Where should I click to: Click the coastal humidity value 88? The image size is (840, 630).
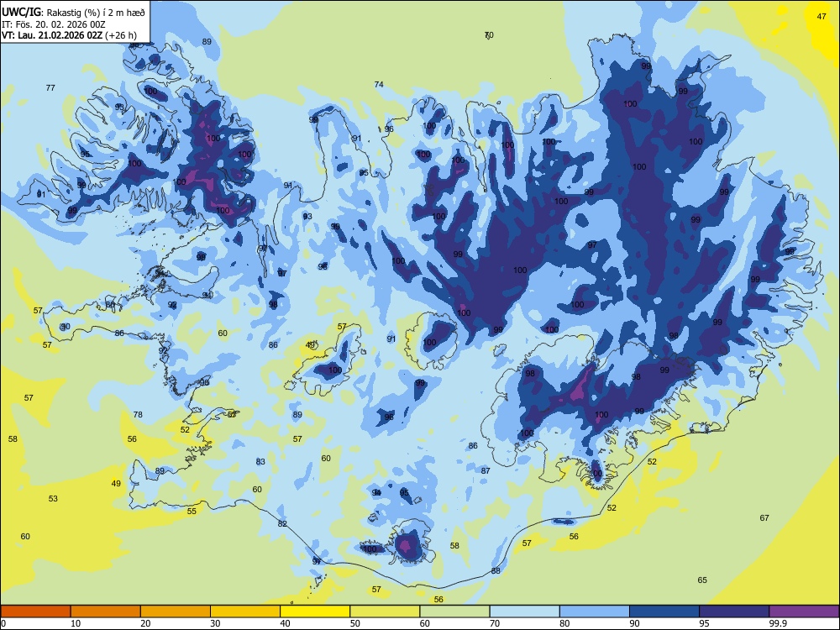[x=496, y=571]
